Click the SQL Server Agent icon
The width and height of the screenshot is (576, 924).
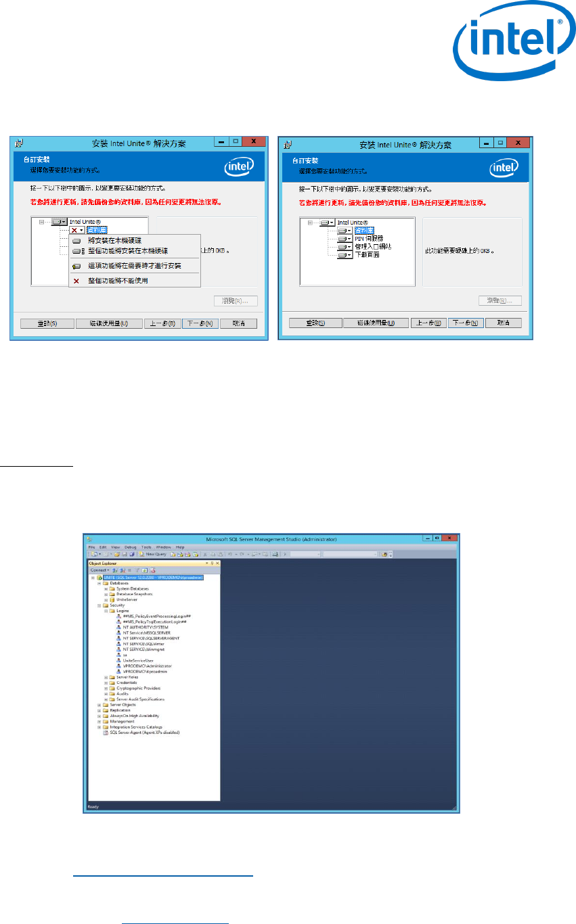(106, 733)
